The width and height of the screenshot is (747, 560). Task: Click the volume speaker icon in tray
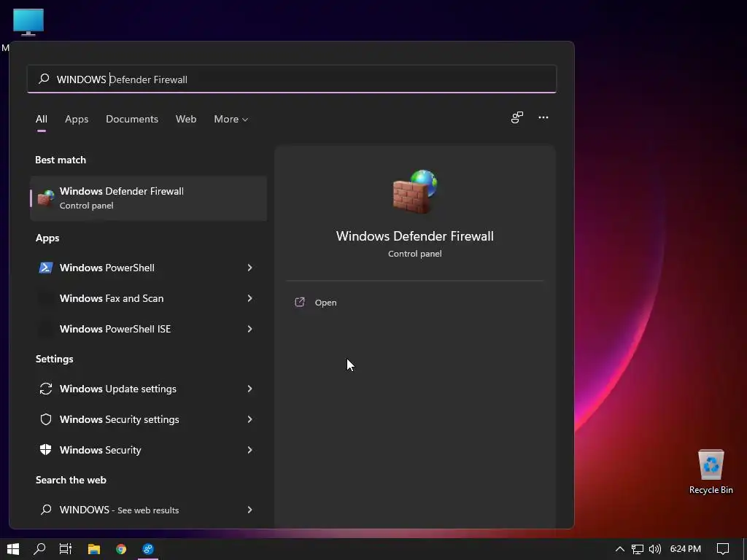[655, 549]
